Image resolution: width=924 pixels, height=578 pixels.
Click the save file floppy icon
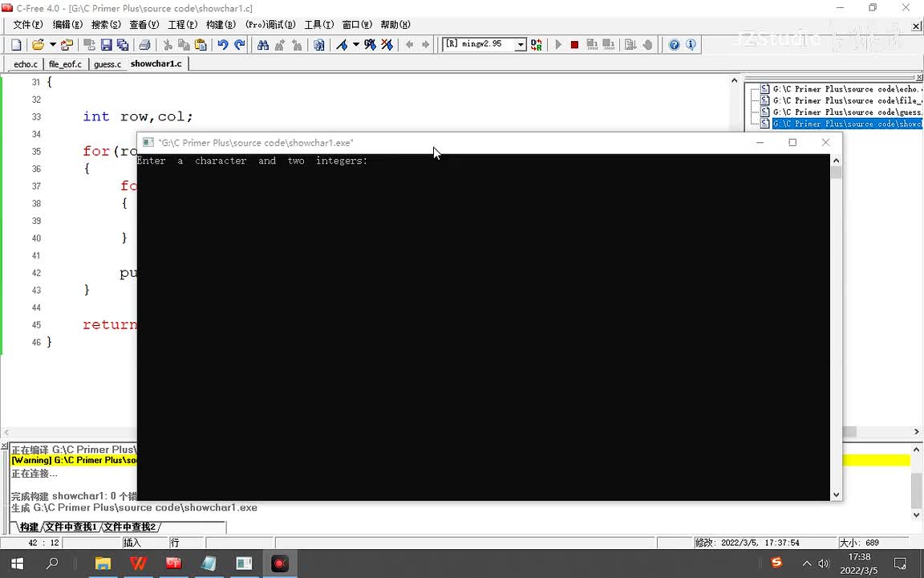(x=106, y=44)
